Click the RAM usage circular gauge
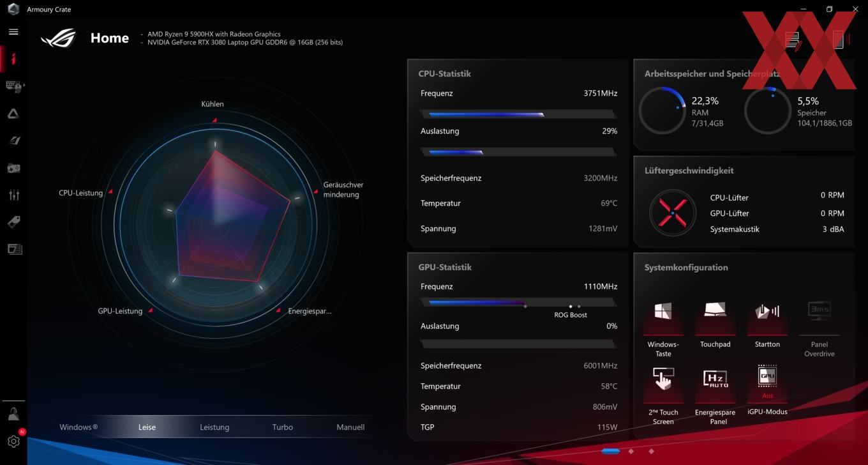This screenshot has width=868, height=465. [x=662, y=110]
